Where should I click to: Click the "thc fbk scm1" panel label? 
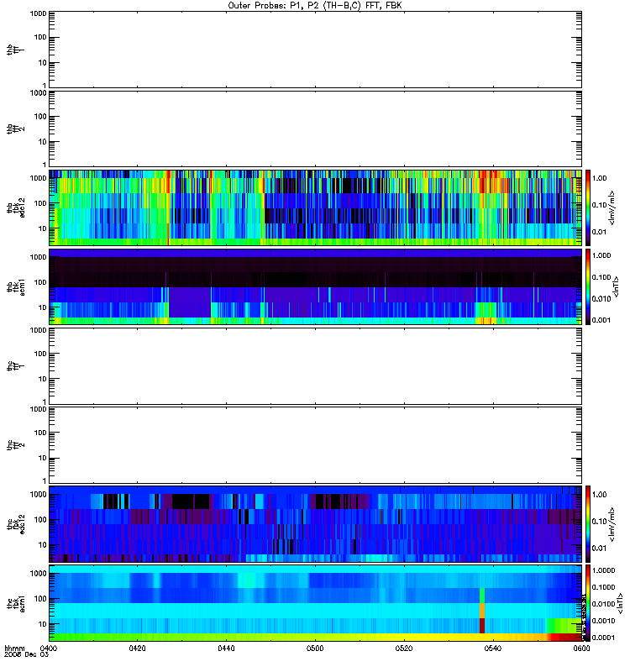15,603
